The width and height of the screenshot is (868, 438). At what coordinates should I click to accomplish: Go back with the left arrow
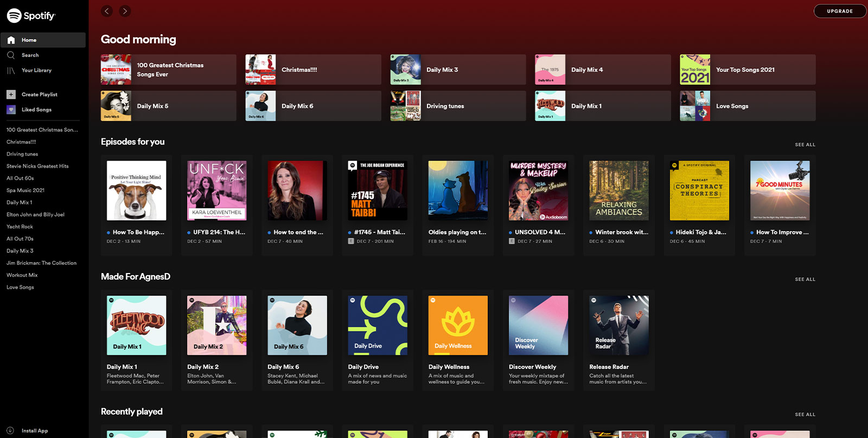(x=107, y=11)
